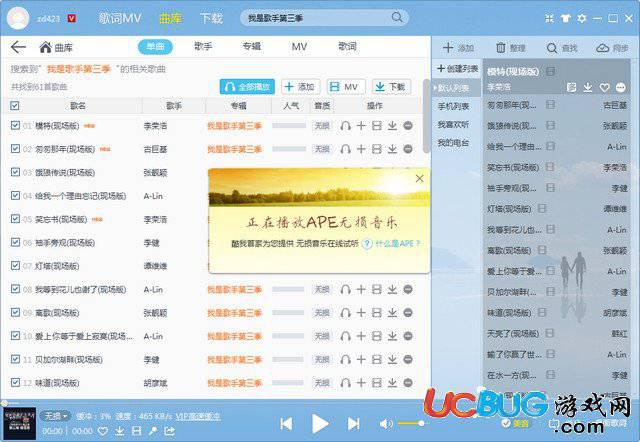Viewport: 640px width, 442px height.
Task: Uncheck song 03 饿狼传说(现场版)
Action: [15, 172]
